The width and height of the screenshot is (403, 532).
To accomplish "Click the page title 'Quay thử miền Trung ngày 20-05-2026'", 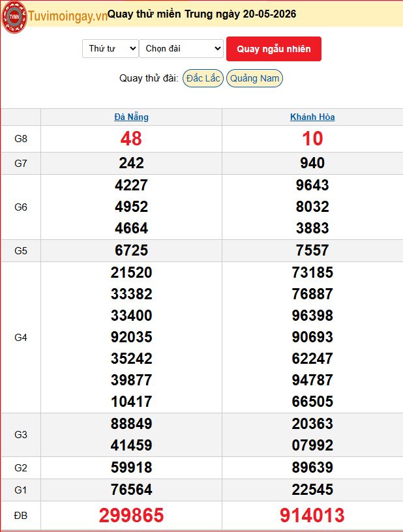I will (x=202, y=14).
